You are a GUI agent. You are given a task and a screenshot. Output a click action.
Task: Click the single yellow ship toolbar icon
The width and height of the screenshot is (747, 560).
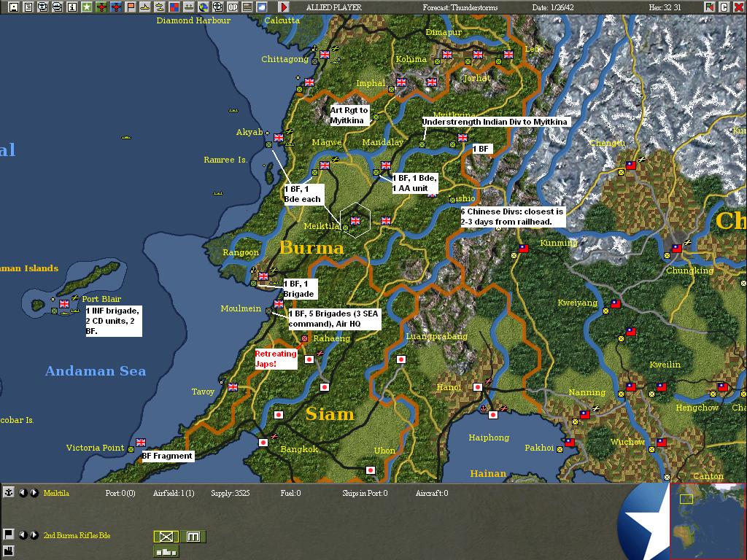pyautogui.click(x=145, y=7)
